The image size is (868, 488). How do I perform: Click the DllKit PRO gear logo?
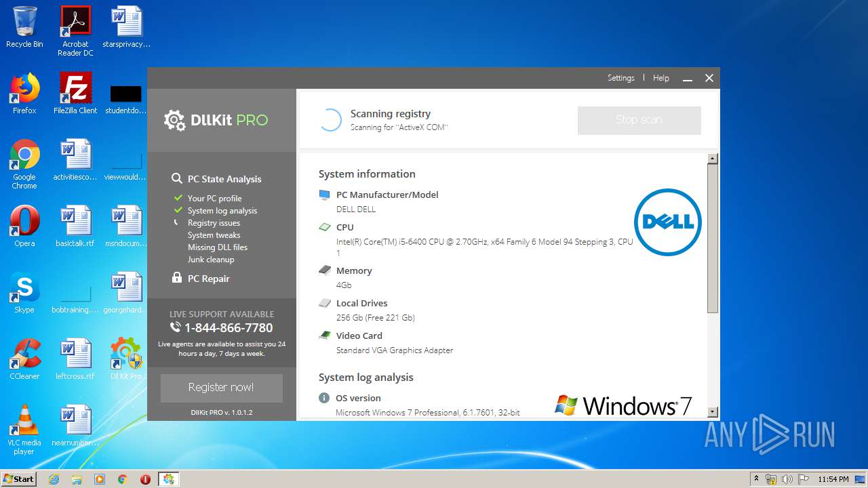pos(174,120)
